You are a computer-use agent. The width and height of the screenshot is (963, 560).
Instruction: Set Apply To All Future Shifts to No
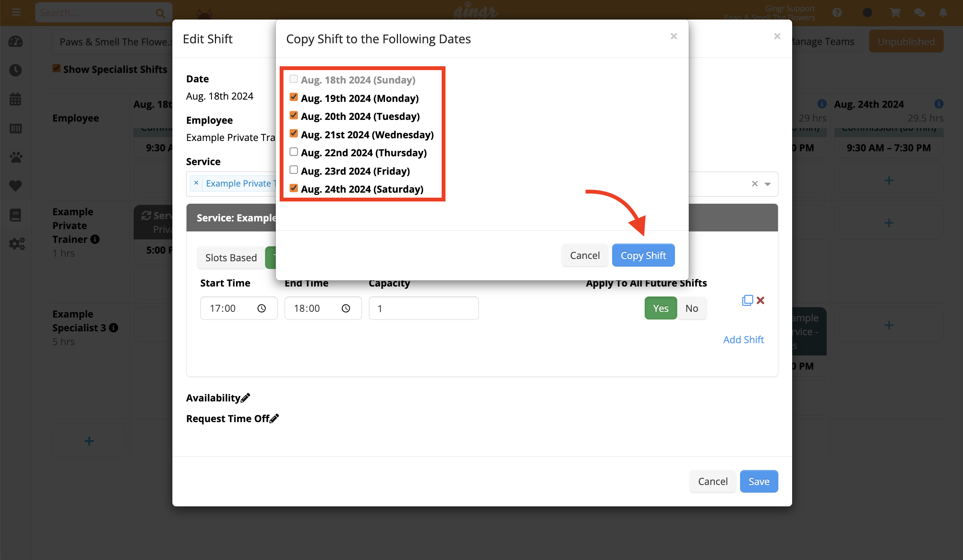pos(692,308)
